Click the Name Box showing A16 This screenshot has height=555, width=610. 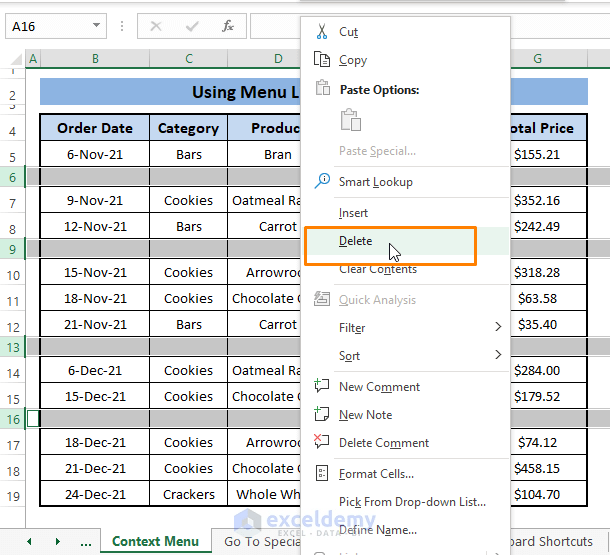[x=56, y=26]
